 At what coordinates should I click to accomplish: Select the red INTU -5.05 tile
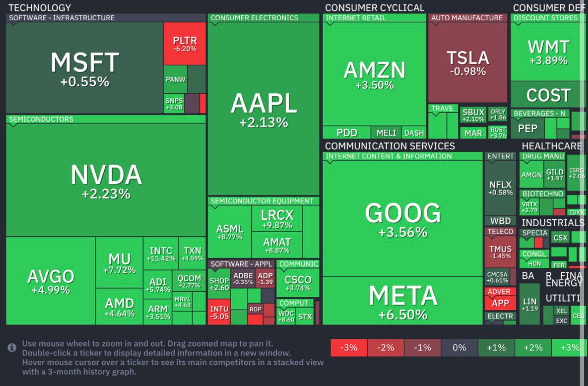pos(219,312)
